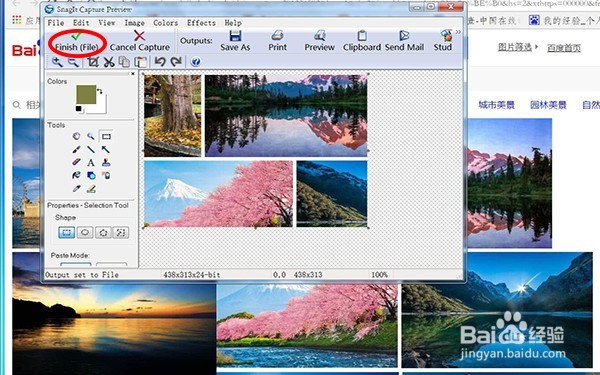Select the tool right of Shape tool
This screenshot has height=375, width=600.
tap(106, 175)
